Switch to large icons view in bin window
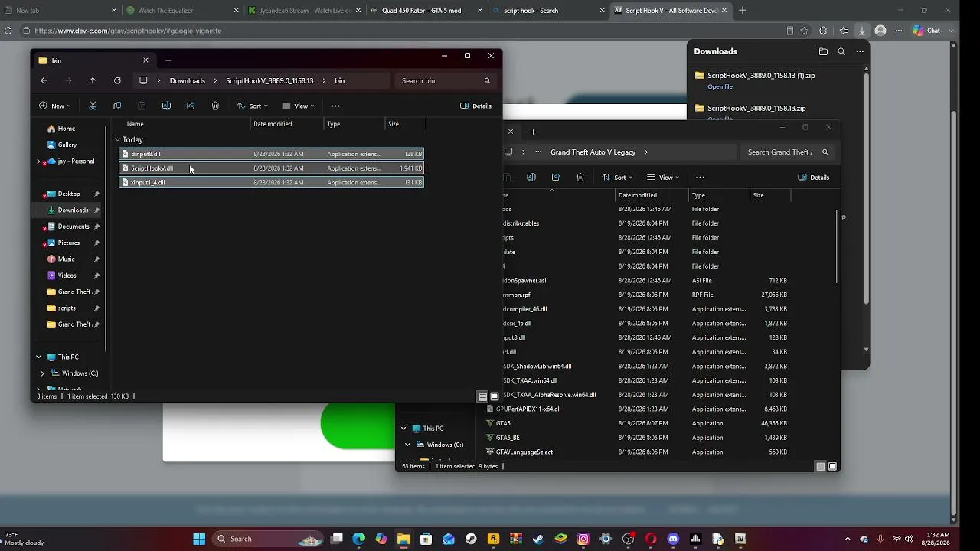 pos(495,396)
